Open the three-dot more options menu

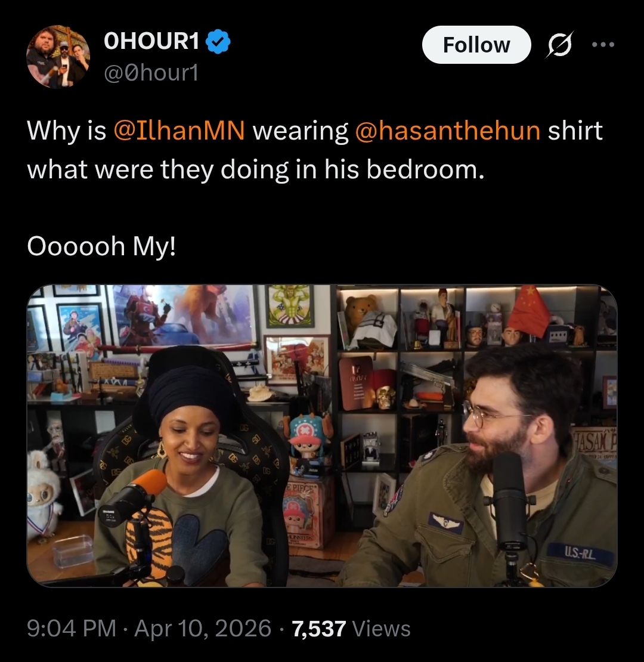tap(603, 44)
